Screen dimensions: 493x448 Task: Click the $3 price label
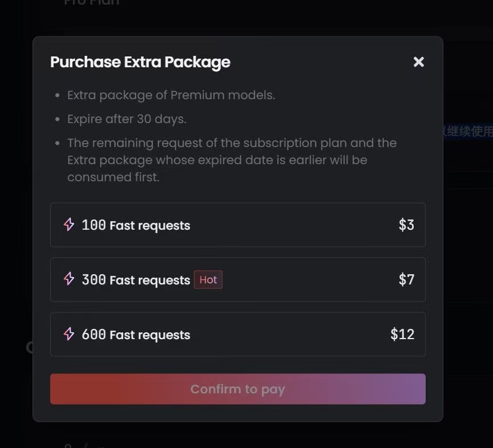pyautogui.click(x=406, y=225)
